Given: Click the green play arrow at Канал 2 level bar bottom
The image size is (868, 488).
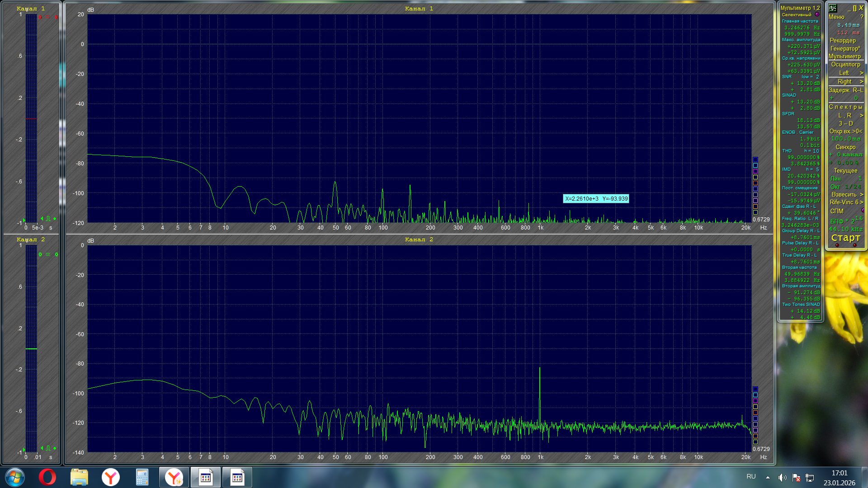Looking at the screenshot, I should point(24,450).
